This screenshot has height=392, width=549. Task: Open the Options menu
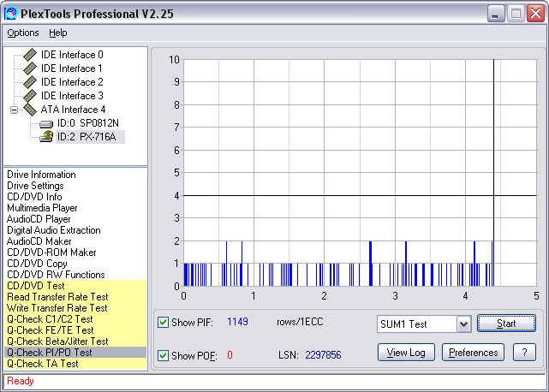point(23,33)
